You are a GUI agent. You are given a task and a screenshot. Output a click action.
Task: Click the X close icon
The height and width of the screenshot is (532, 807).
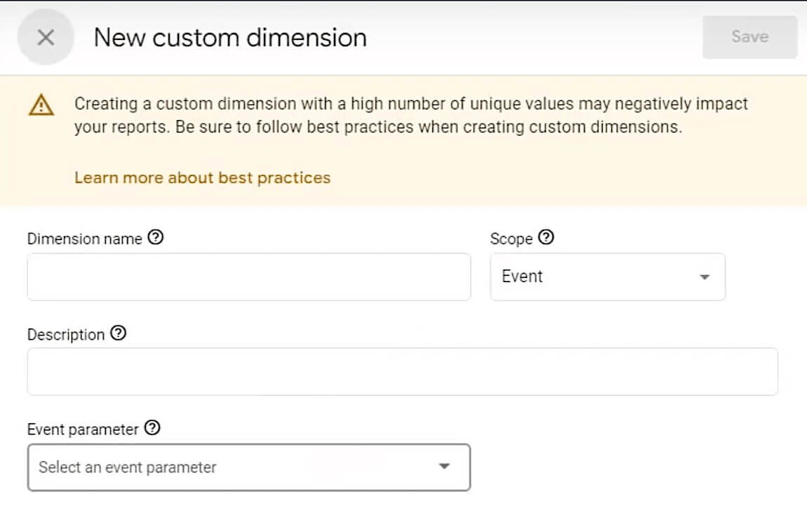click(x=45, y=37)
